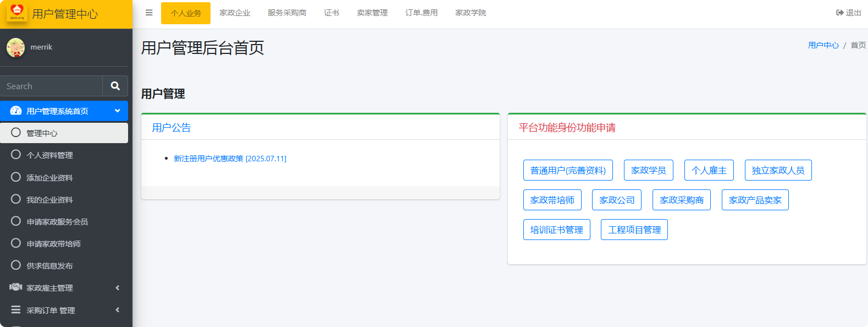Image resolution: width=868 pixels, height=327 pixels.
Task: Click the handshake icon beside 家政雇主管理
Action: [x=16, y=287]
